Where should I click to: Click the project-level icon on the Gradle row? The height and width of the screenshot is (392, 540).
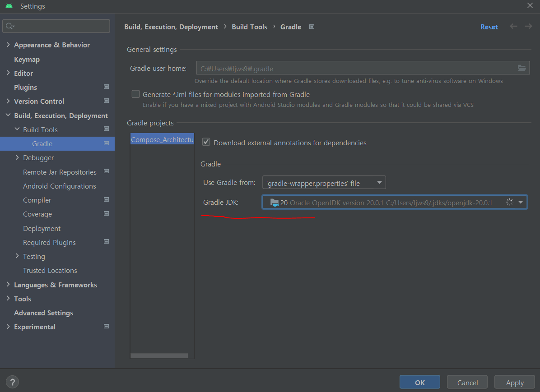click(107, 143)
